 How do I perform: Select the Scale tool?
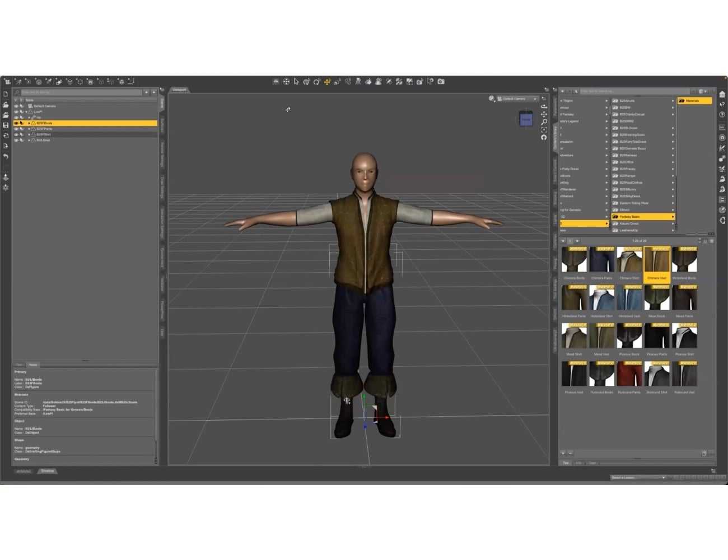pyautogui.click(x=338, y=82)
